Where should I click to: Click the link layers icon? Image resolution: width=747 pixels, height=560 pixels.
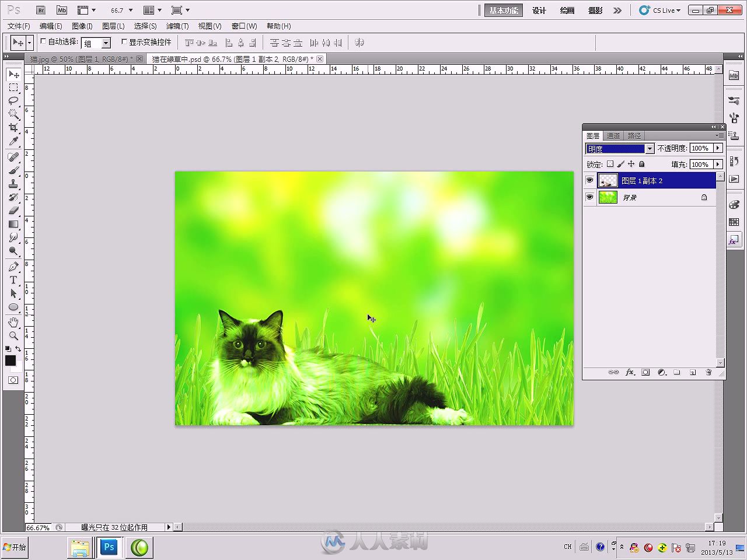click(613, 372)
